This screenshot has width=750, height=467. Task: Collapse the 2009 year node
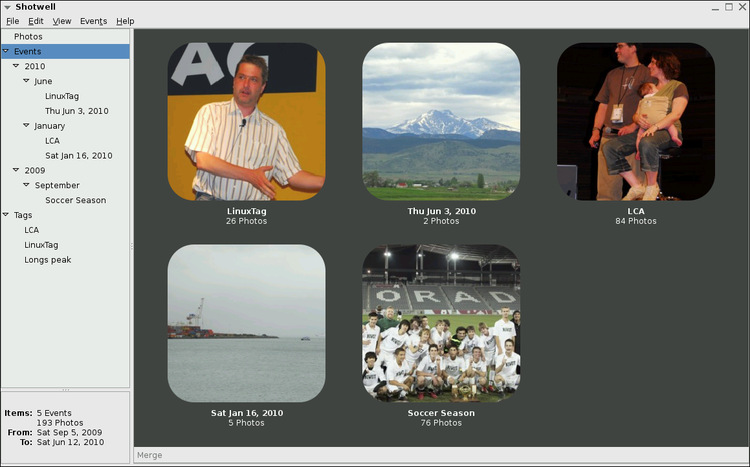pyautogui.click(x=16, y=170)
